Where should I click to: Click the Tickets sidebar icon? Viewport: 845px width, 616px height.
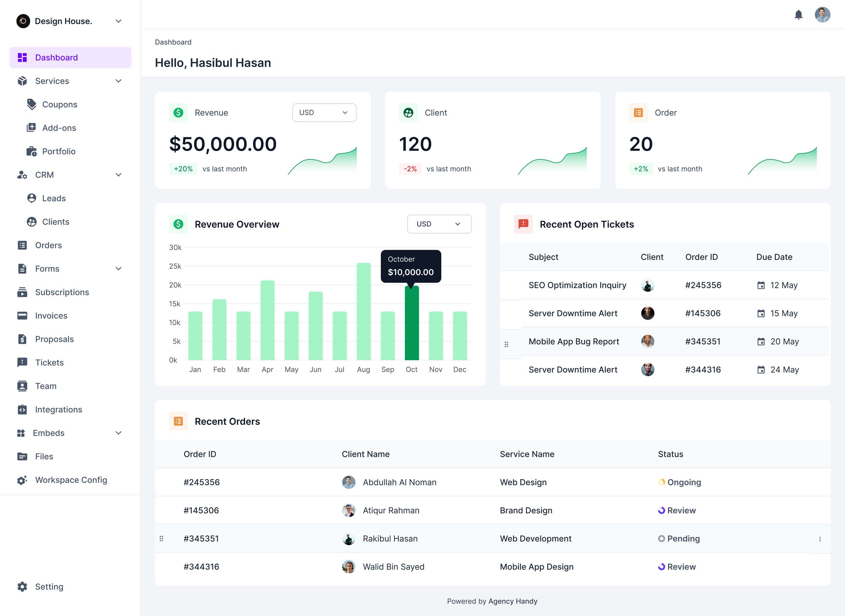[22, 363]
